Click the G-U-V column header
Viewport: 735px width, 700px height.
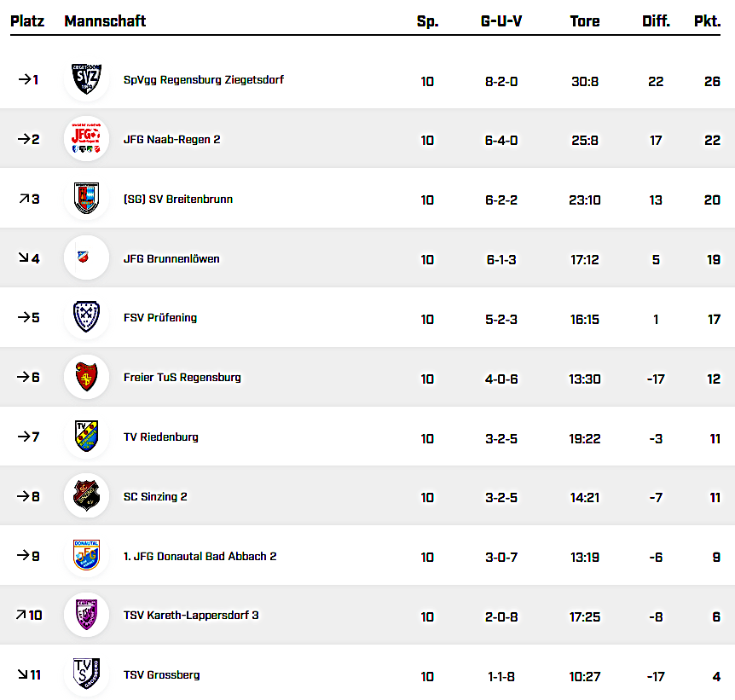pos(501,21)
